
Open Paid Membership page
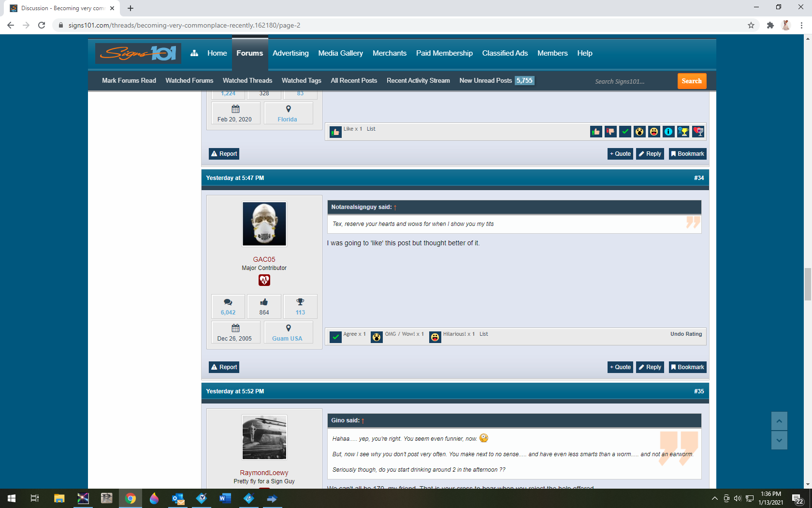pyautogui.click(x=444, y=53)
